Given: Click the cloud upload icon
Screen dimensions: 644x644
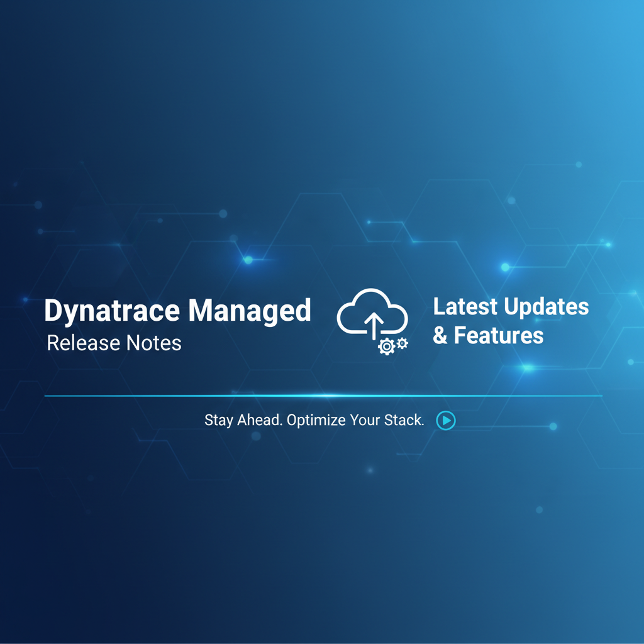Looking at the screenshot, I should [x=372, y=321].
